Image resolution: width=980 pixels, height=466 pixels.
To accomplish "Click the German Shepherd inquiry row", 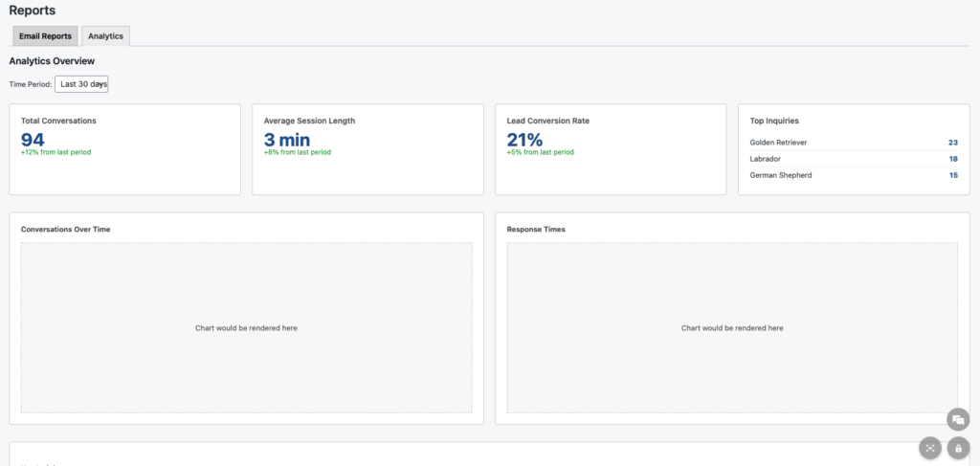I will pyautogui.click(x=854, y=175).
